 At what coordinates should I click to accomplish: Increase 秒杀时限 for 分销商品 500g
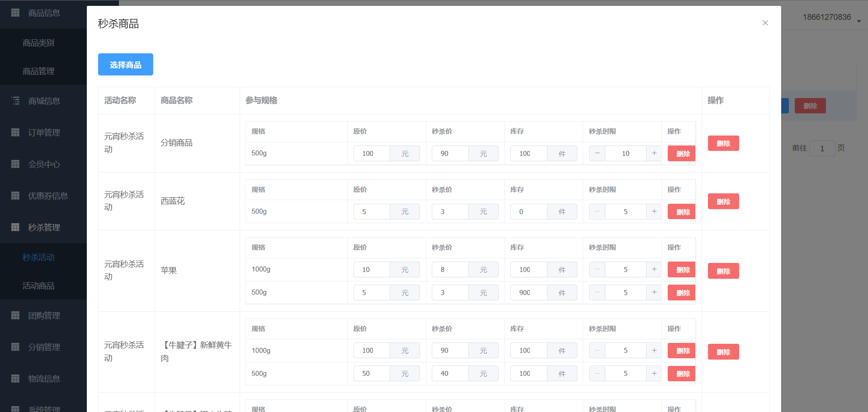(x=654, y=154)
